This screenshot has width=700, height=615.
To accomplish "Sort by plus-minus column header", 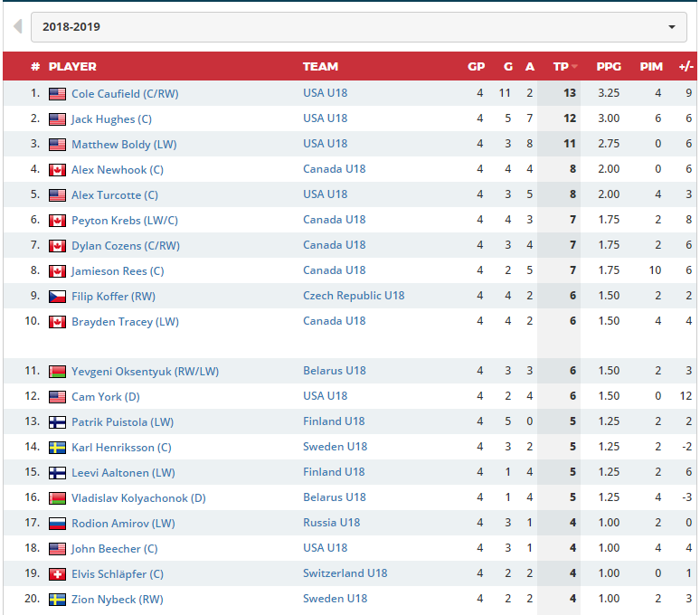I will coord(686,67).
